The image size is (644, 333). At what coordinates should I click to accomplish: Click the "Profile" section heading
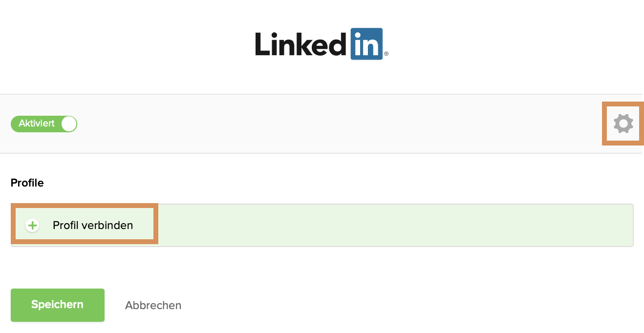pos(27,183)
